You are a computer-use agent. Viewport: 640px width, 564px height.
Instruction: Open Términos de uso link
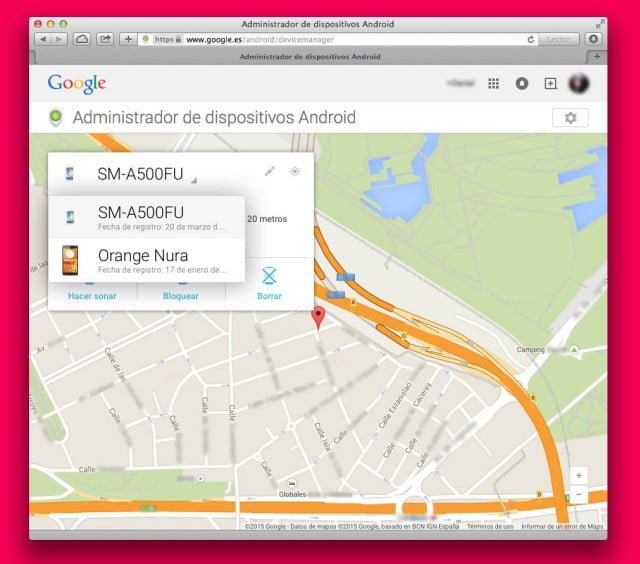[x=490, y=526]
